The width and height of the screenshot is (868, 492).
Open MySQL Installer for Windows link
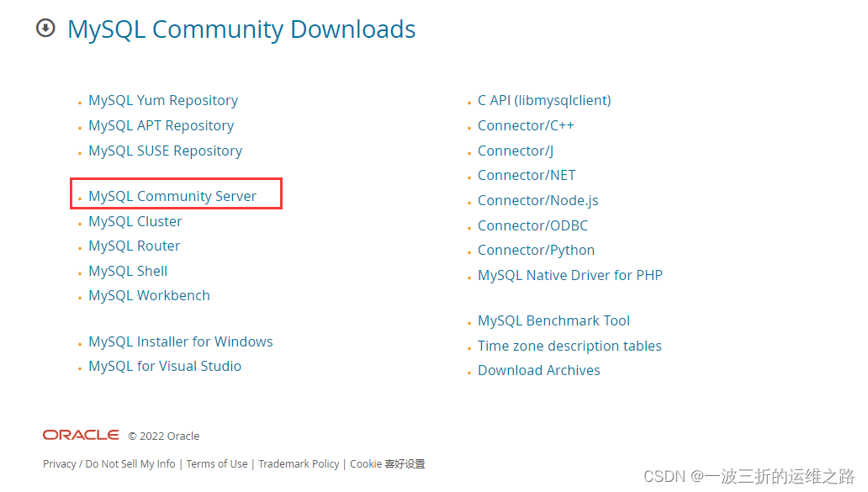[181, 341]
